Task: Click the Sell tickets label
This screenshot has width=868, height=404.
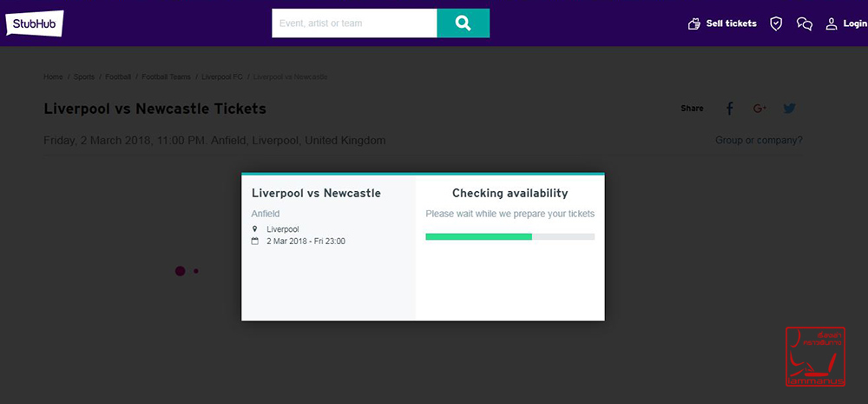Action: pyautogui.click(x=731, y=23)
